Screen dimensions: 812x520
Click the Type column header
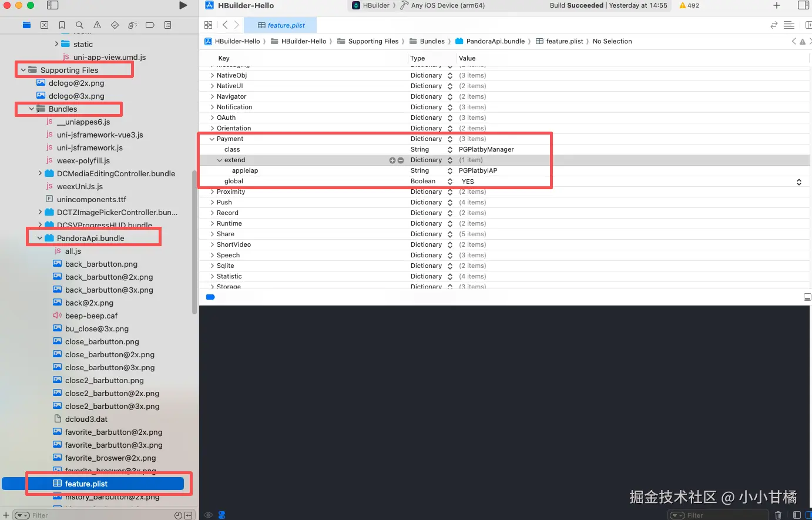(x=418, y=58)
